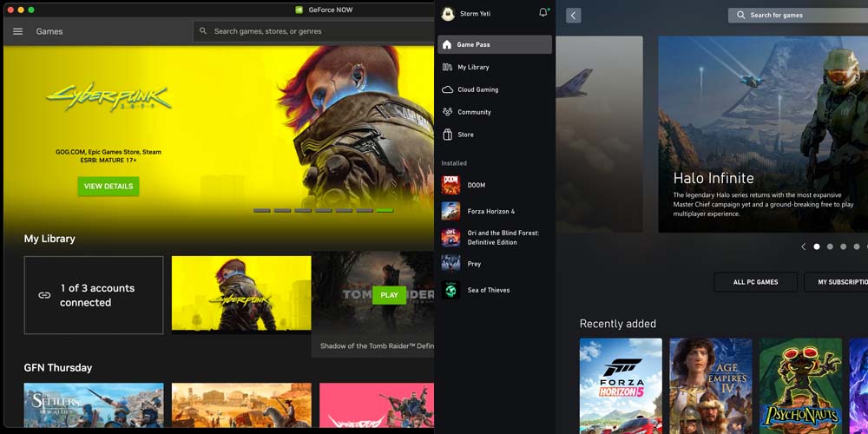Click the Sea of Thieves icon
This screenshot has width=868, height=434.
tap(450, 290)
